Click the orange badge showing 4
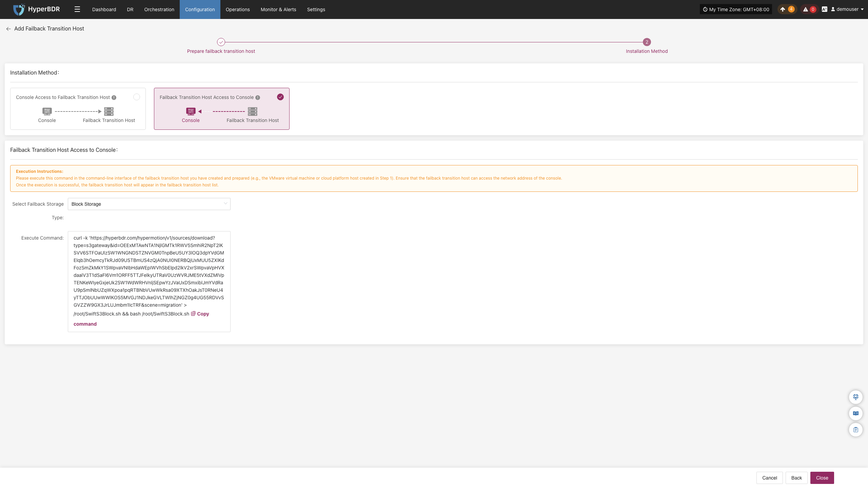 (x=791, y=9)
